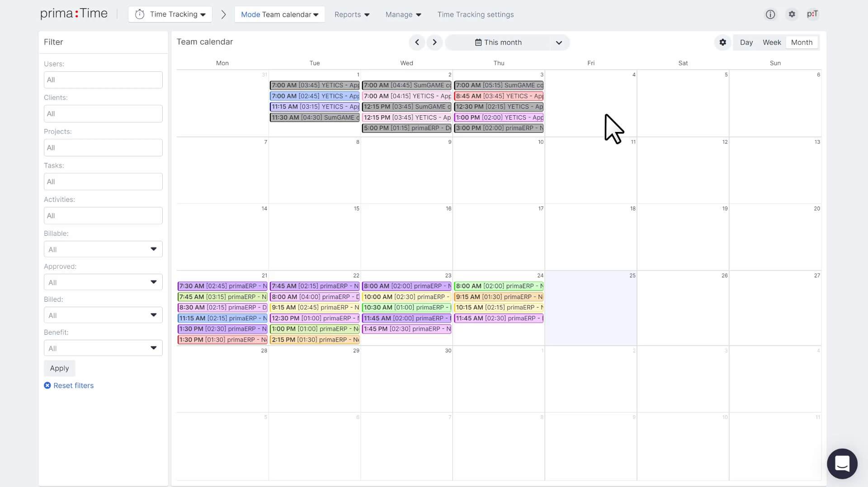Open the Billed filter dropdown
This screenshot has height=487, width=868.
pos(103,315)
